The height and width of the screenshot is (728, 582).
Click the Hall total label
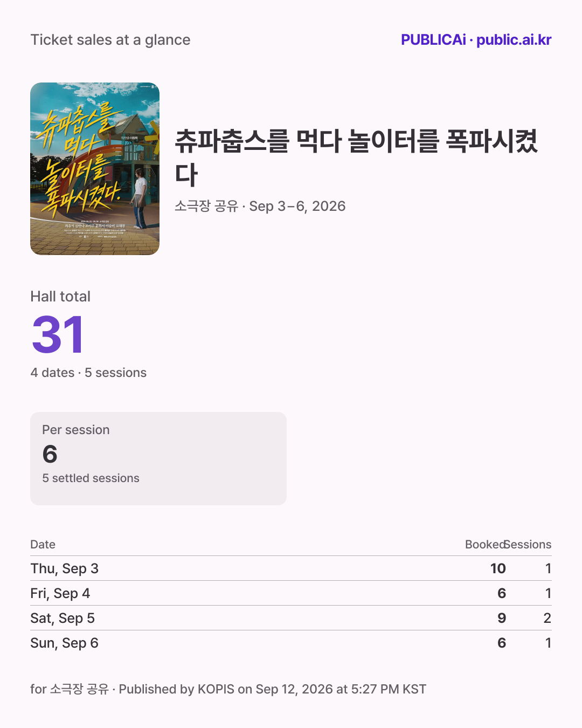coord(60,297)
